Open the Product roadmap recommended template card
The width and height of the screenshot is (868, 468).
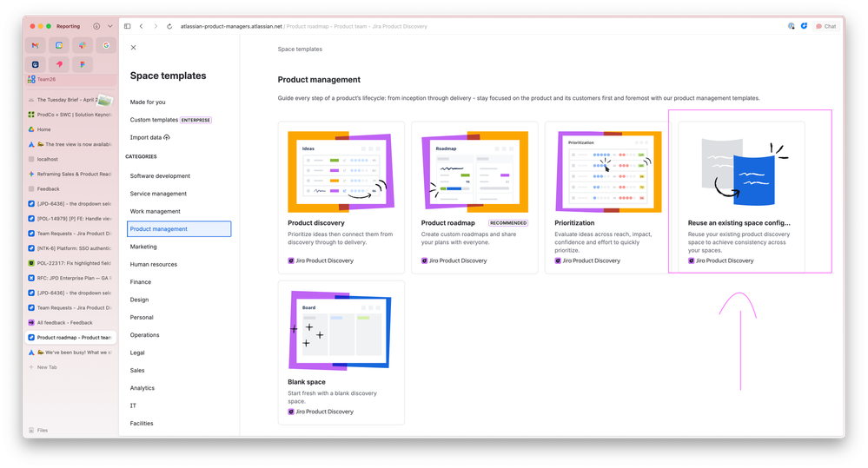[474, 197]
